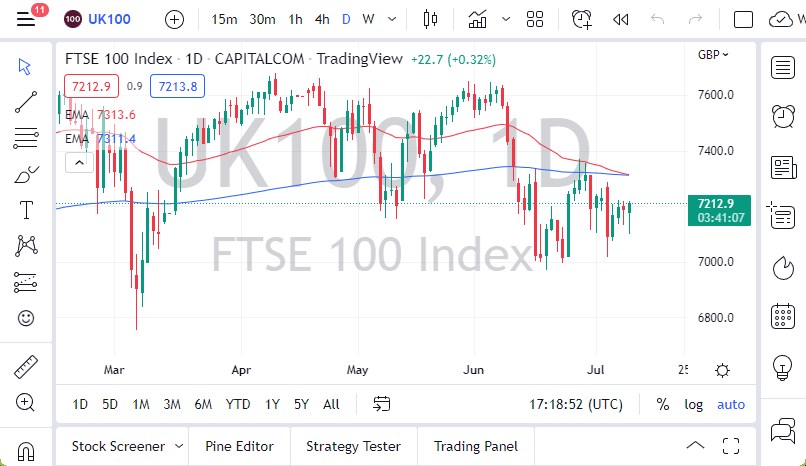The width and height of the screenshot is (806, 466).
Task: Open the emoji icons tool
Action: (x=26, y=318)
